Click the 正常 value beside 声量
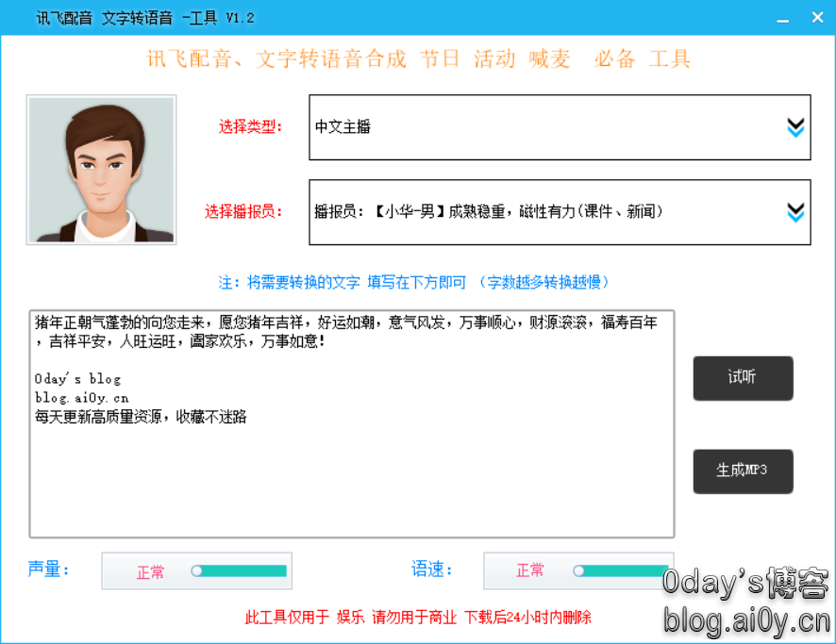This screenshot has height=644, width=836. pyautogui.click(x=150, y=572)
